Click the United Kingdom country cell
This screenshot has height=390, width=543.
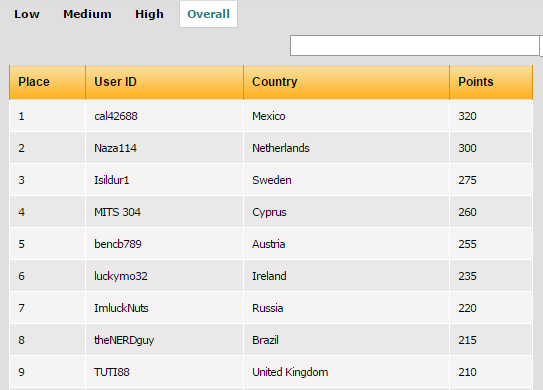(x=346, y=372)
